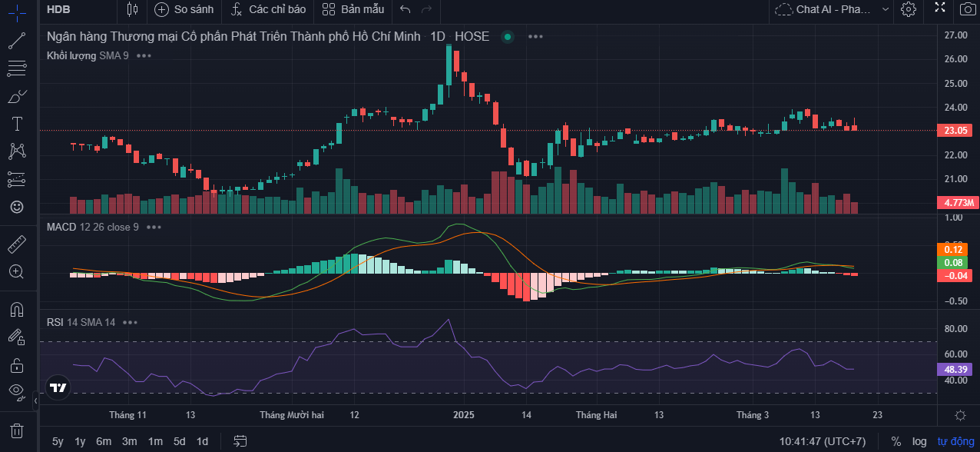Select the 1d time range
This screenshot has height=452, width=980.
(202, 441)
